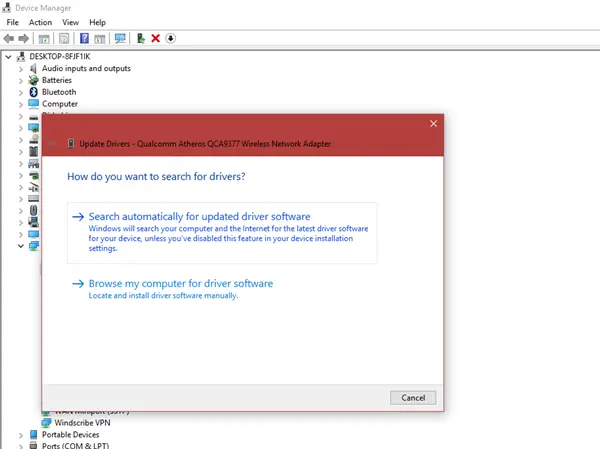This screenshot has height=449, width=600.
Task: Expand the Computer category
Action: 21,104
